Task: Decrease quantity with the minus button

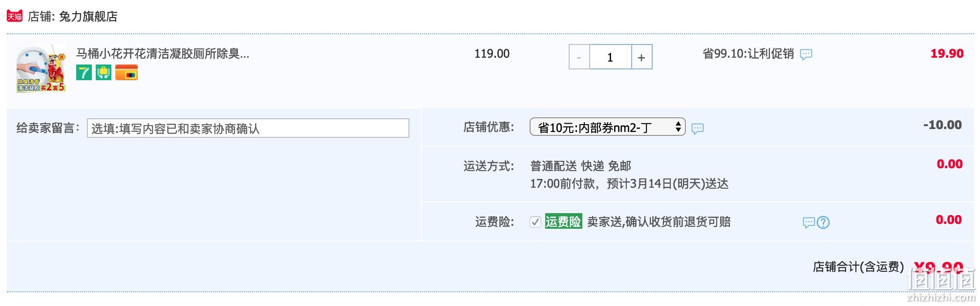Action: click(579, 57)
